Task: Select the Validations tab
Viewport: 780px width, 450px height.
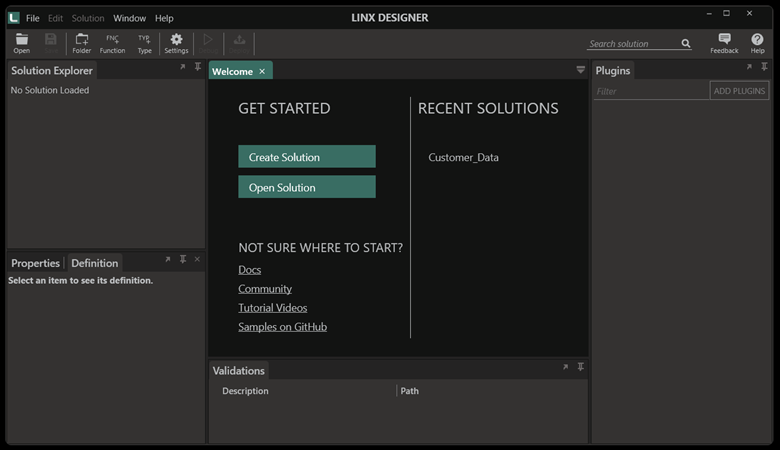Action: pyautogui.click(x=238, y=370)
